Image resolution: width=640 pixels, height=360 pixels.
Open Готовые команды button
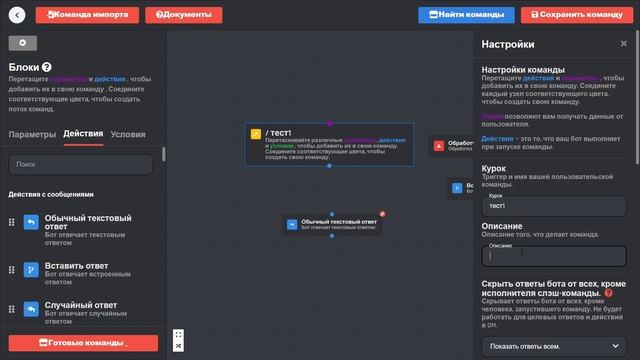[x=83, y=343]
